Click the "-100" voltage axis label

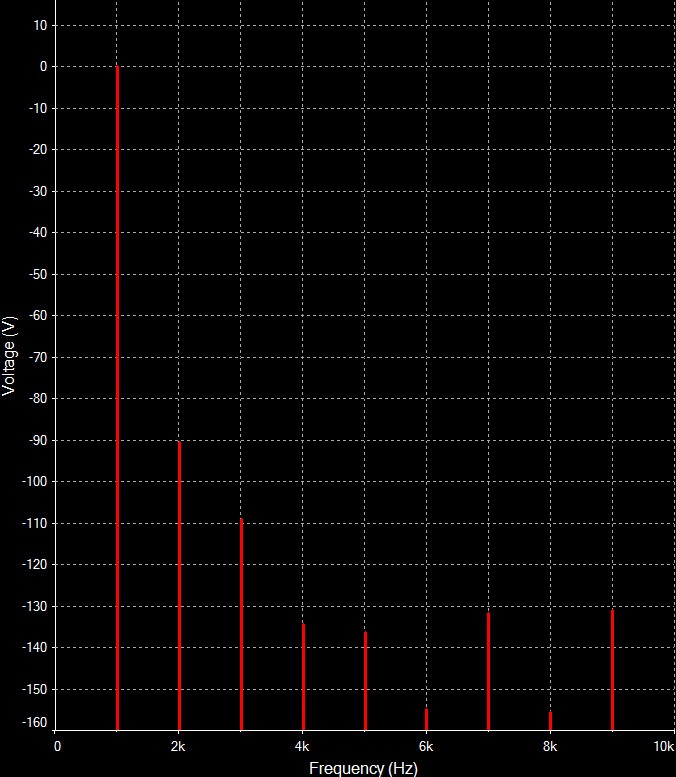(35, 481)
